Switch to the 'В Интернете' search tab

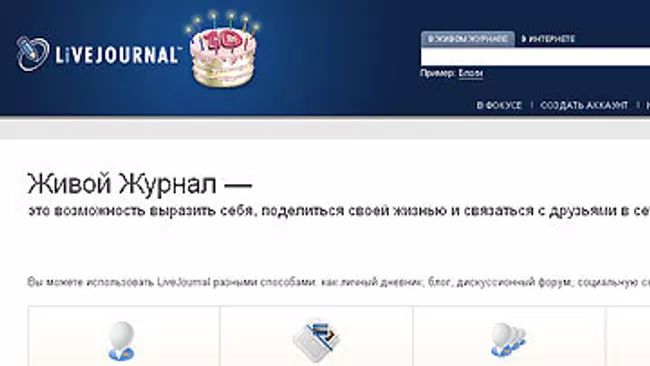(x=548, y=39)
